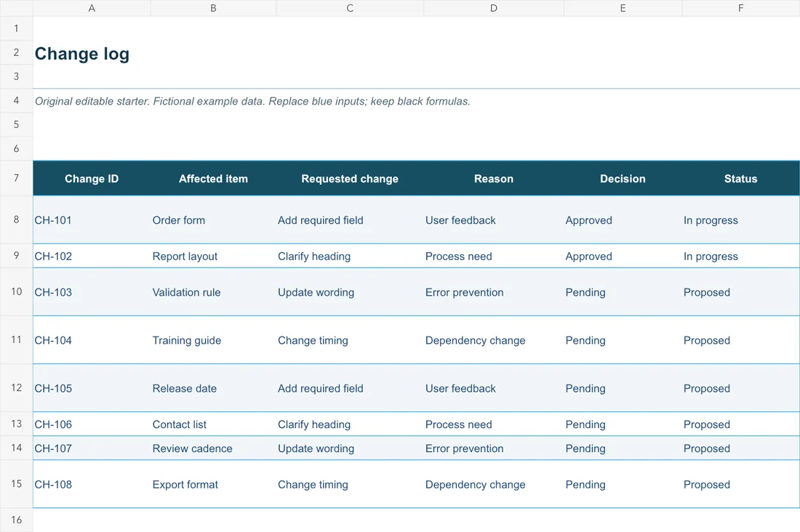Select column E header
The height and width of the screenshot is (532, 800).
pos(623,8)
